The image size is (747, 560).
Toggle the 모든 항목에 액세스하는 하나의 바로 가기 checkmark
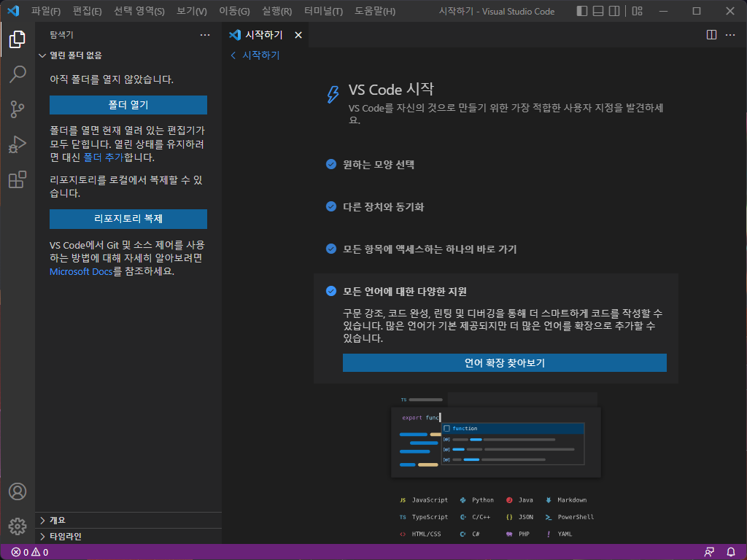click(331, 249)
